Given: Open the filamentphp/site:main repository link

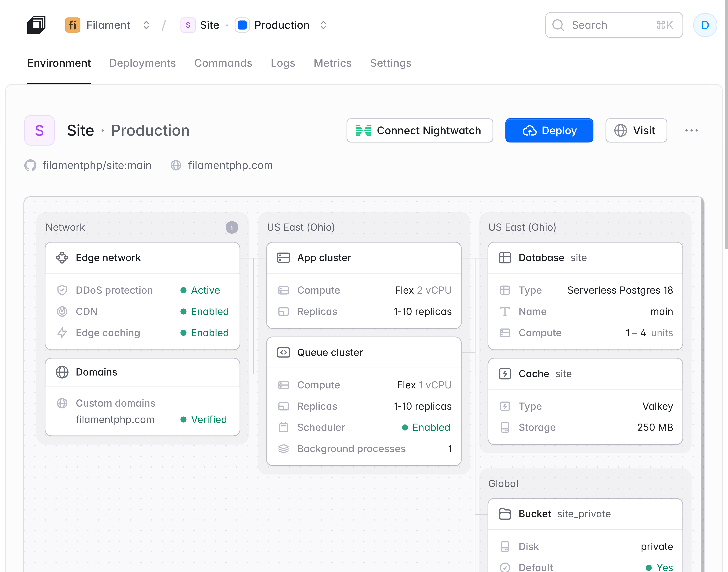Looking at the screenshot, I should (96, 165).
